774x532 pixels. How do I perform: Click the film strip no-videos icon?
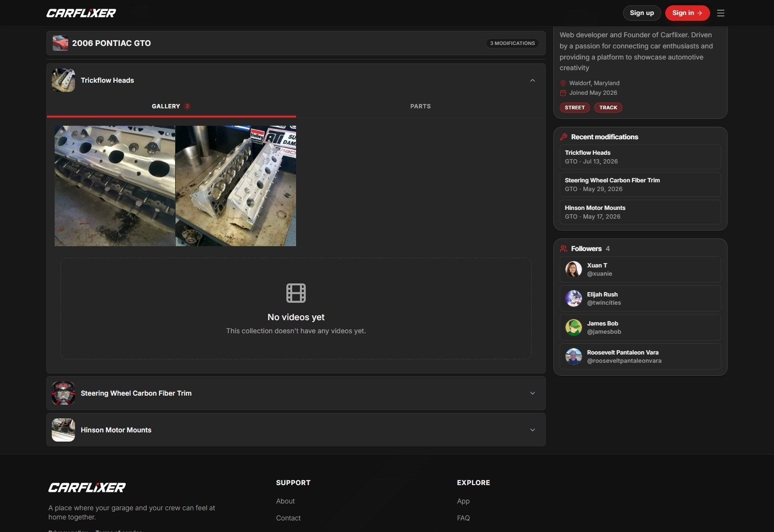[x=296, y=293]
